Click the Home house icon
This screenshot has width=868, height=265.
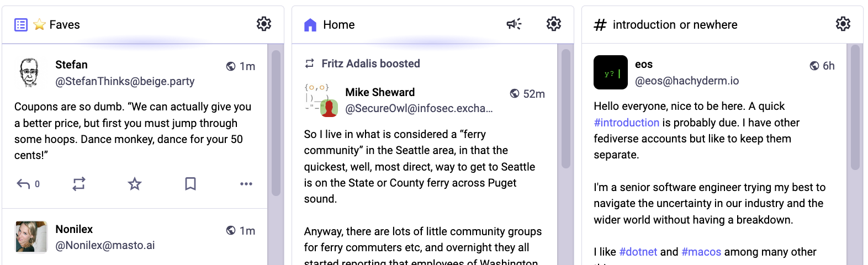(x=310, y=25)
